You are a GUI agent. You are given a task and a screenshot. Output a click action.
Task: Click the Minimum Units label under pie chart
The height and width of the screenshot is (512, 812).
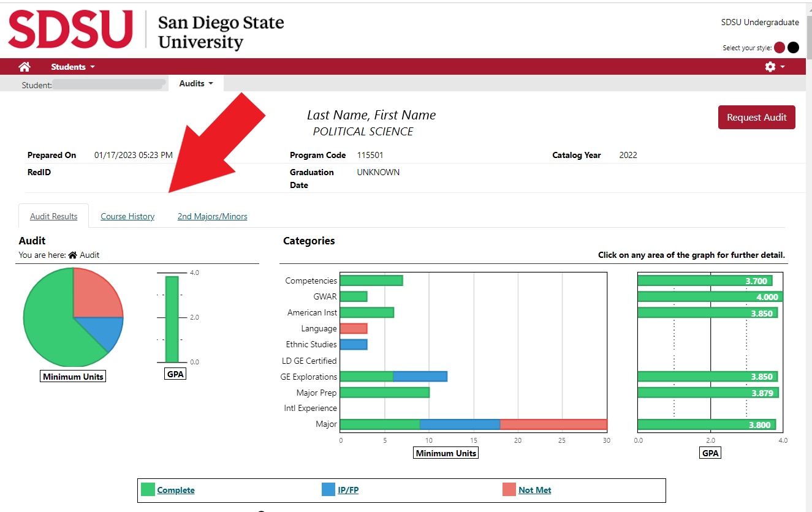coord(73,377)
